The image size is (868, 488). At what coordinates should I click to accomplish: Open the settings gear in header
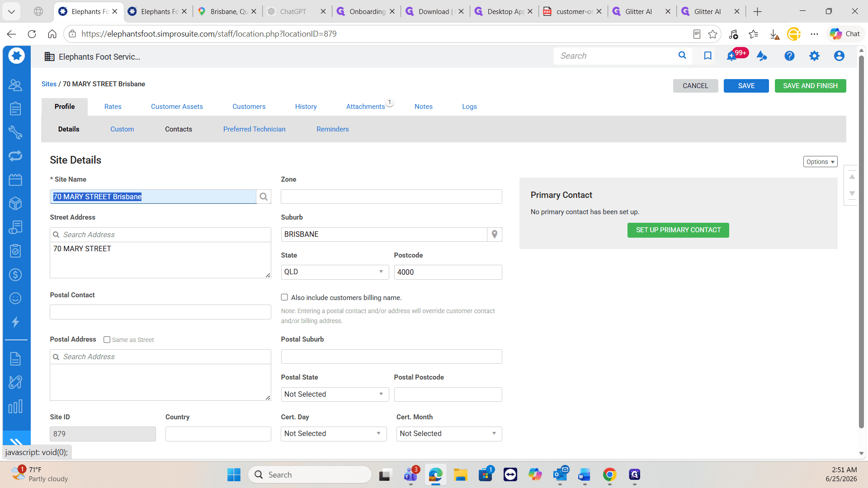tap(814, 56)
